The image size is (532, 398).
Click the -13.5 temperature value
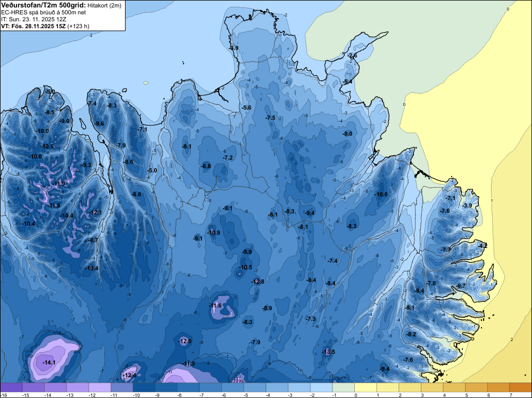click(x=328, y=352)
